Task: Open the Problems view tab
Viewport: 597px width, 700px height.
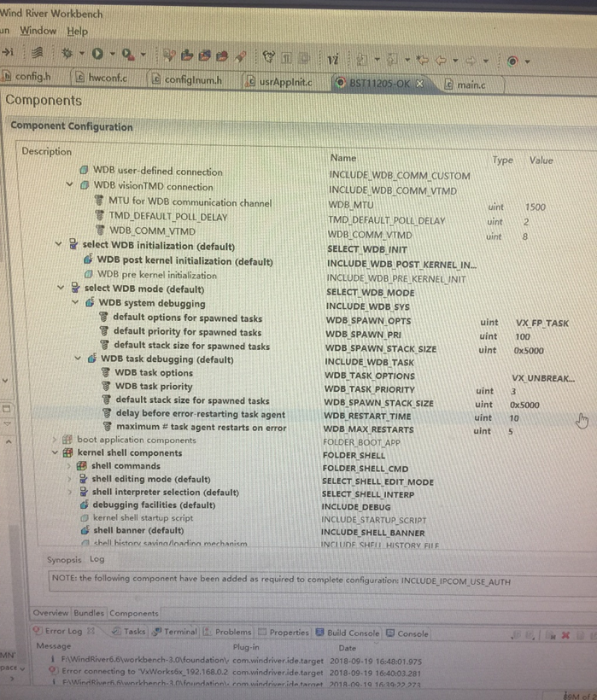Action: tap(228, 632)
